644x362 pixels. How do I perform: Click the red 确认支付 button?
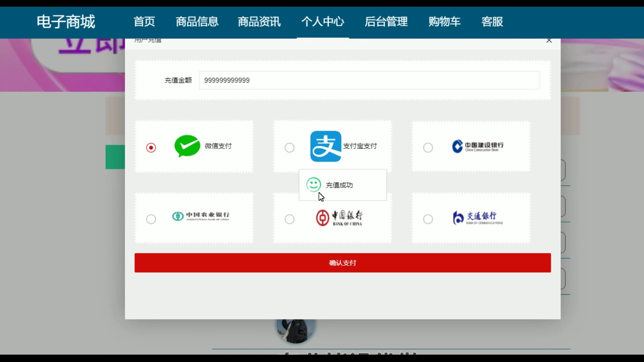pyautogui.click(x=342, y=263)
